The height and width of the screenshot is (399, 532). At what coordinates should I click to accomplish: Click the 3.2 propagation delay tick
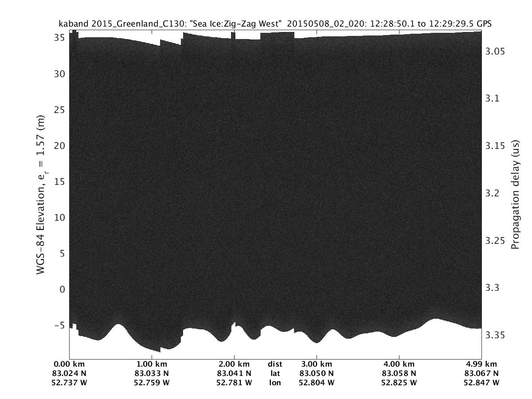pos(493,193)
